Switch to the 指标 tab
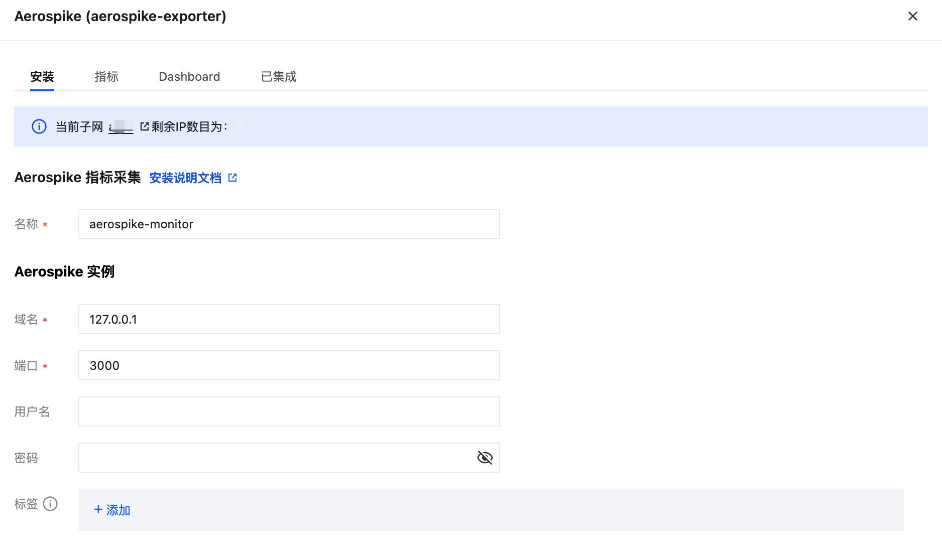The image size is (942, 560). [106, 77]
